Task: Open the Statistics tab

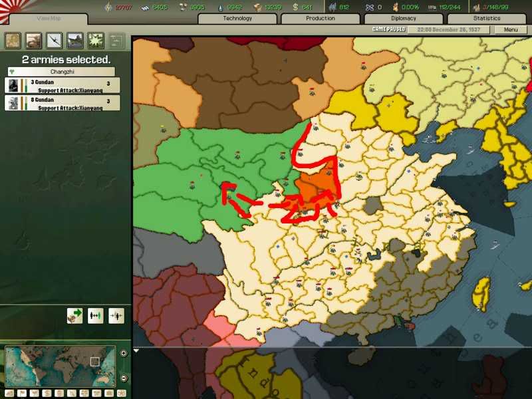Action: 487,19
